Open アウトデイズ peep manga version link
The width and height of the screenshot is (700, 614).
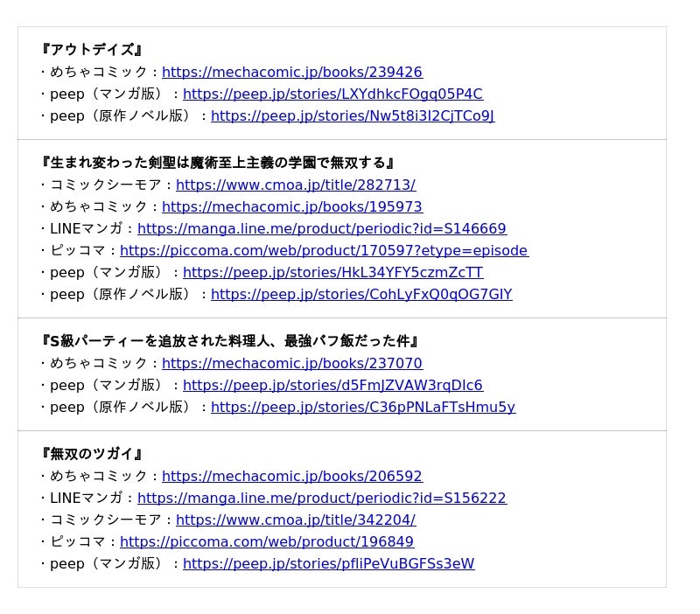pyautogui.click(x=332, y=94)
